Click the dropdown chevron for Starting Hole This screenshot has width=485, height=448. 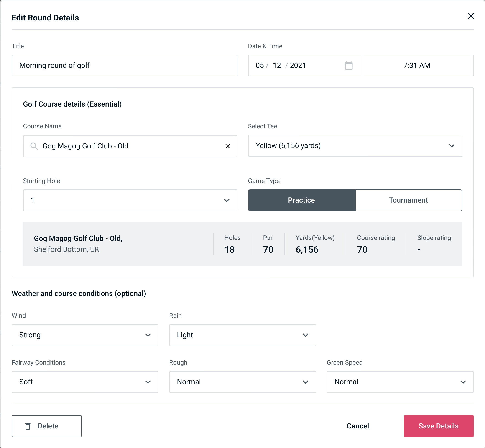[227, 200]
